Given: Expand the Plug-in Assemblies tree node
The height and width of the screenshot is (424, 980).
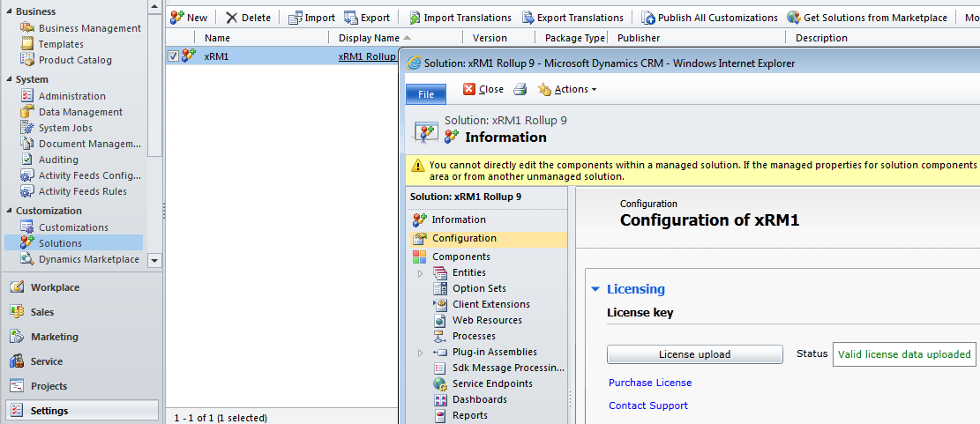Looking at the screenshot, I should click(421, 353).
